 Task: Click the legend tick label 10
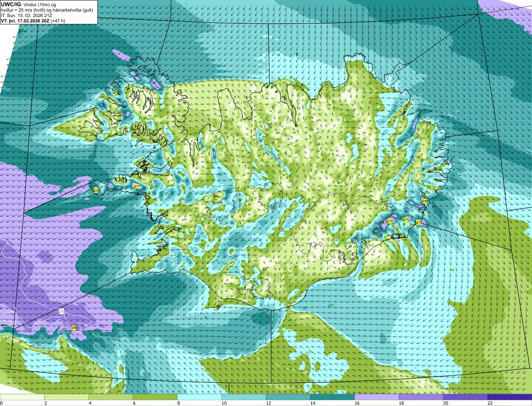tap(224, 403)
